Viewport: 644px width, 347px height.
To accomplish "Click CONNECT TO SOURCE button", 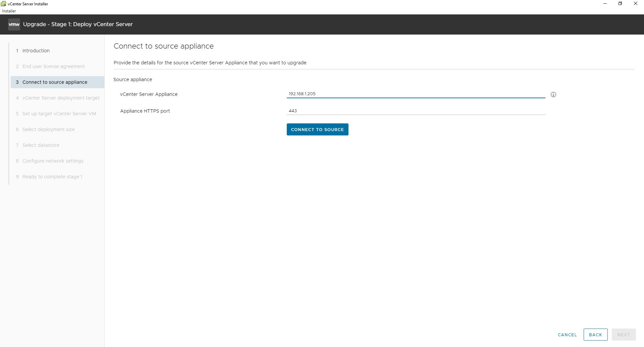I will (317, 129).
